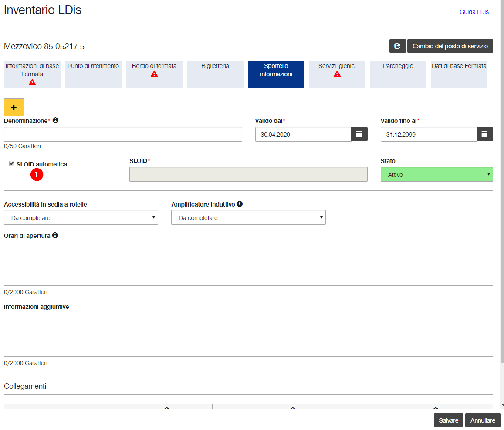Select the Sportello informazioni tab
This screenshot has width=504, height=430.
pos(276,74)
